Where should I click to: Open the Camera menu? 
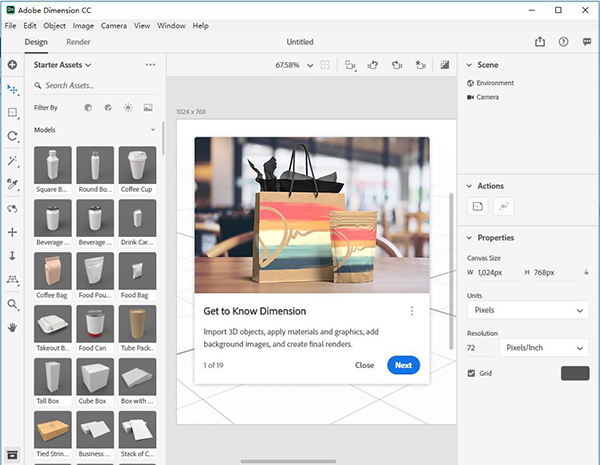point(113,25)
